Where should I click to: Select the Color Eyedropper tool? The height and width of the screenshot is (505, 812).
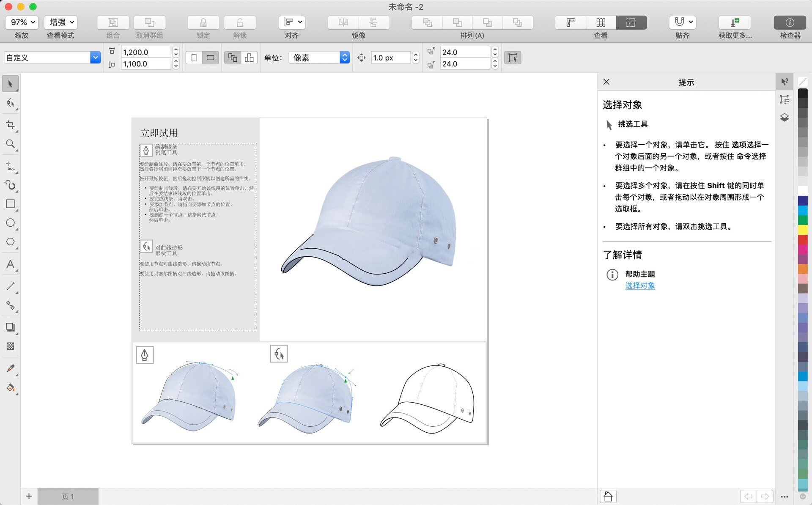tap(11, 368)
